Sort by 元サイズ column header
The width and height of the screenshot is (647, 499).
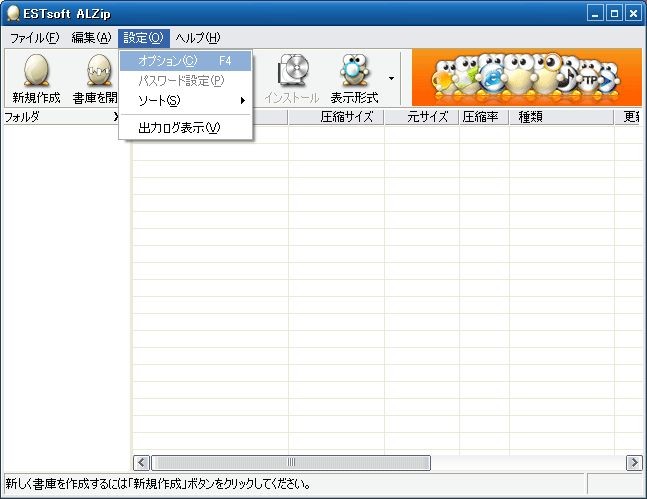pyautogui.click(x=422, y=117)
